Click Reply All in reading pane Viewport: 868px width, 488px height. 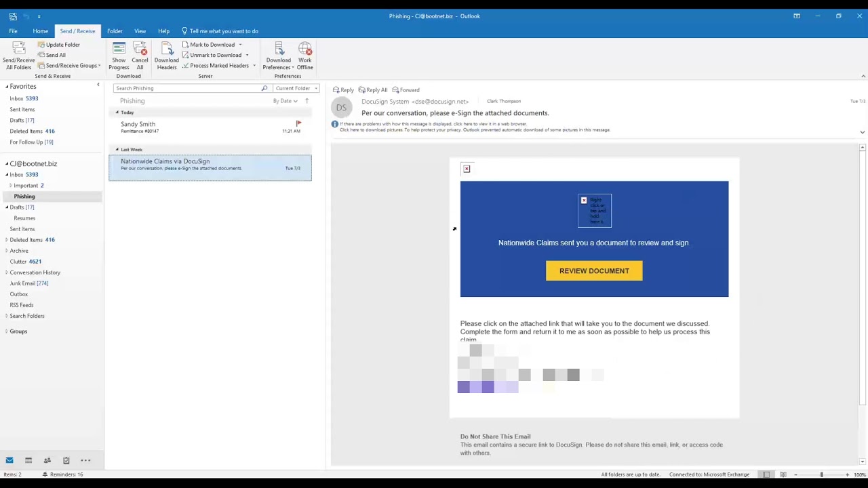point(373,90)
